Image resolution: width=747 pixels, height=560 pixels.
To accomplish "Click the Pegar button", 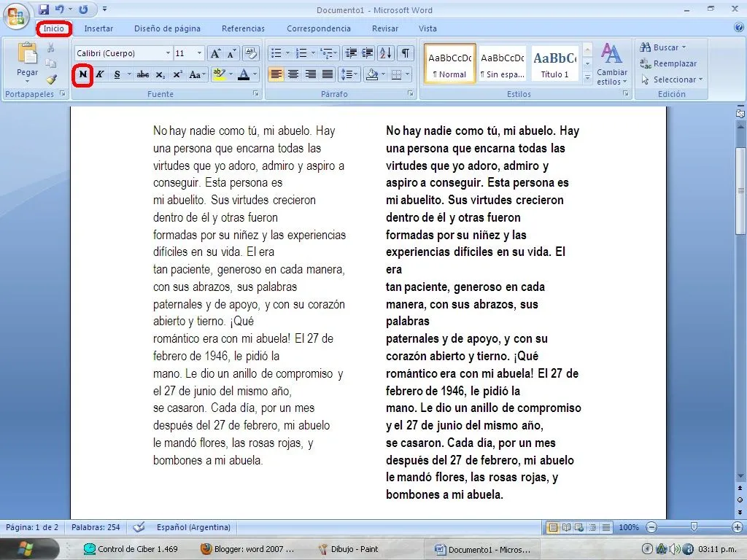I will (26, 63).
